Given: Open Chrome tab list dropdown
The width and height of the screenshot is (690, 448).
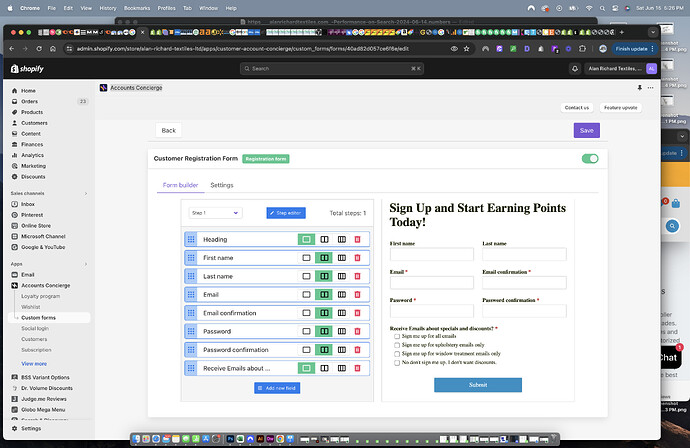Looking at the screenshot, I should pyautogui.click(x=653, y=32).
